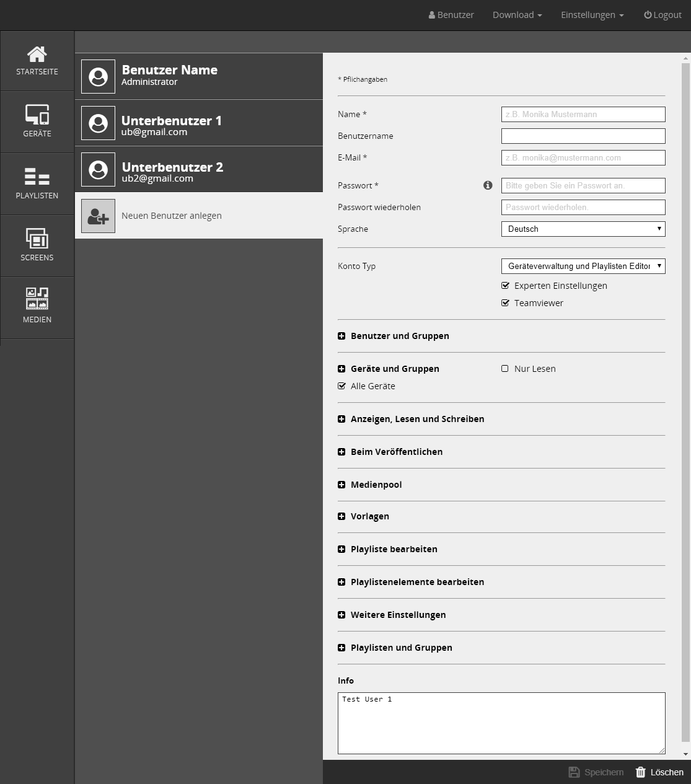The image size is (691, 784).
Task: Open the Einstellungen menu
Action: pyautogui.click(x=592, y=15)
